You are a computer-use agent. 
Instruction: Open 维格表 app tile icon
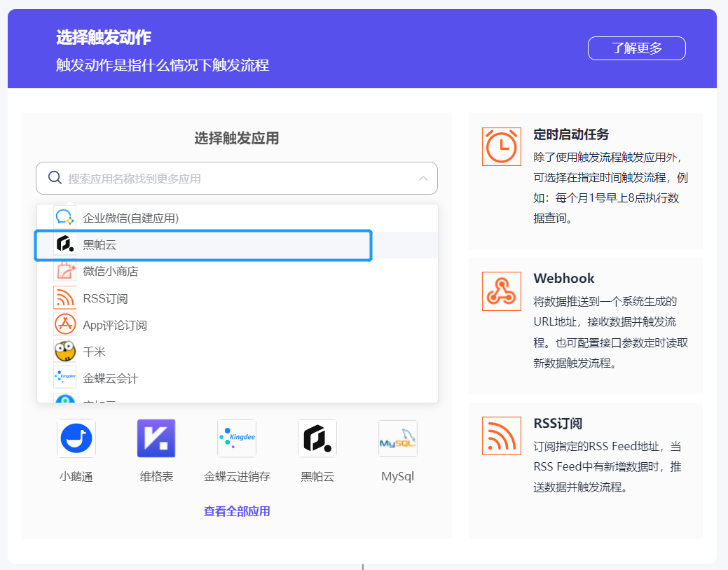(x=156, y=438)
